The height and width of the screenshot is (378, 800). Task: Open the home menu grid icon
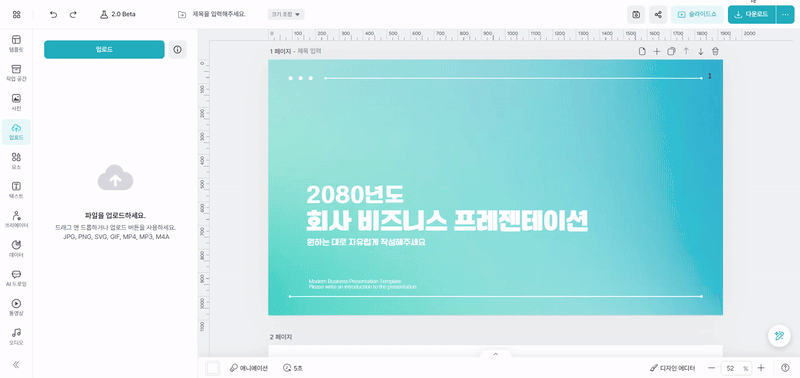(x=16, y=14)
